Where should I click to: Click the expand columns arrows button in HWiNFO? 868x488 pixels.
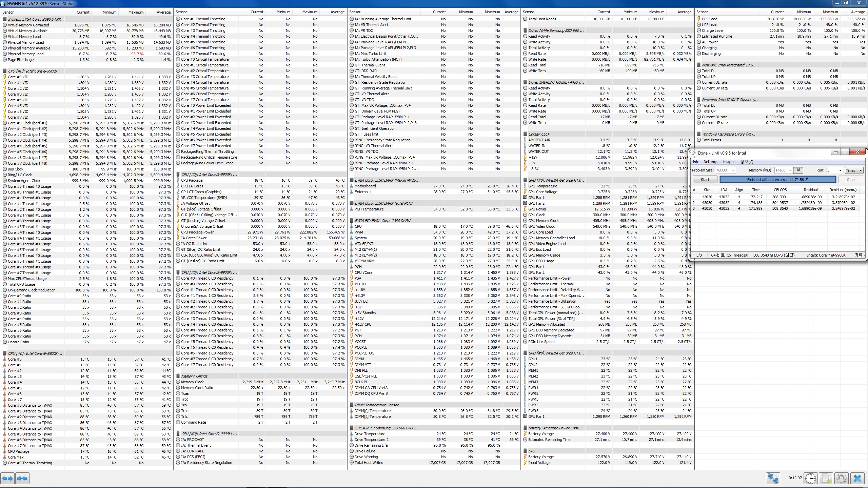click(7, 479)
